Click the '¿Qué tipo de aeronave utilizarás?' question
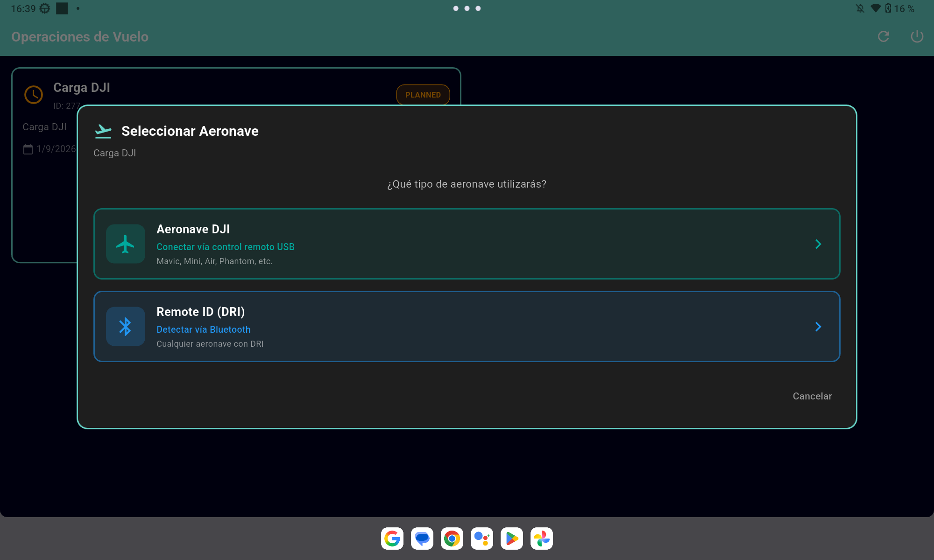934x560 pixels. (x=467, y=184)
